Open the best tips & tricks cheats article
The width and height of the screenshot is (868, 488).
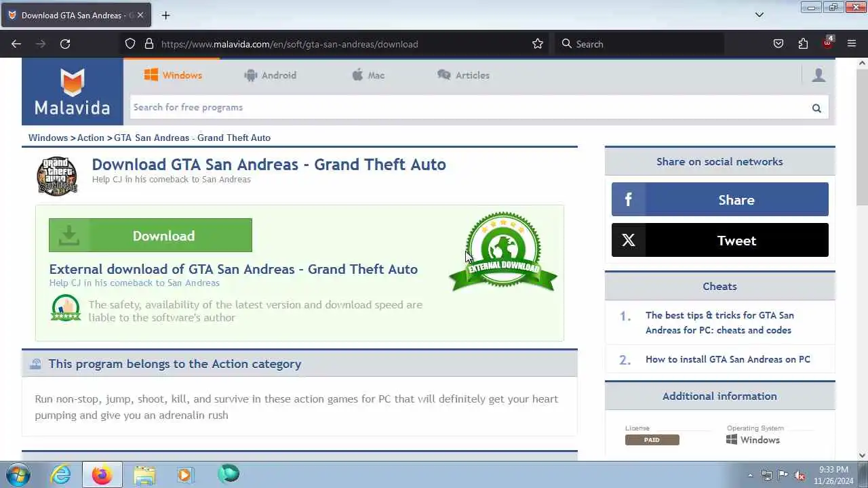[719, 323]
